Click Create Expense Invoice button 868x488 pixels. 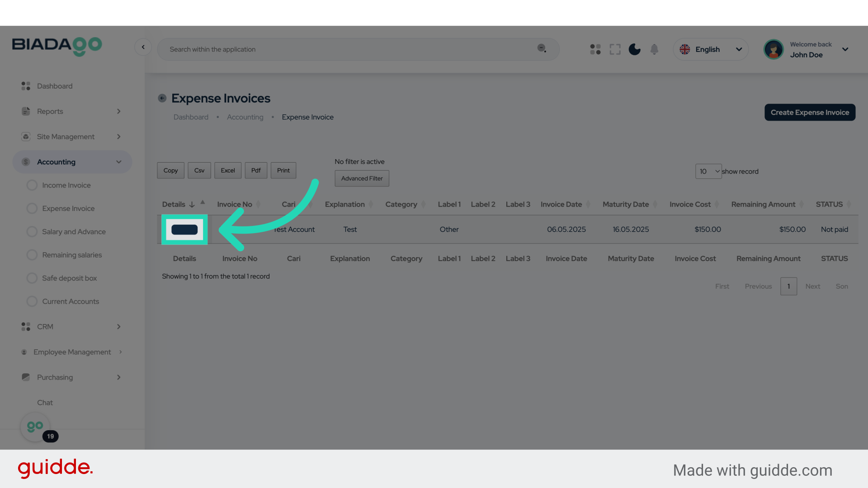810,113
